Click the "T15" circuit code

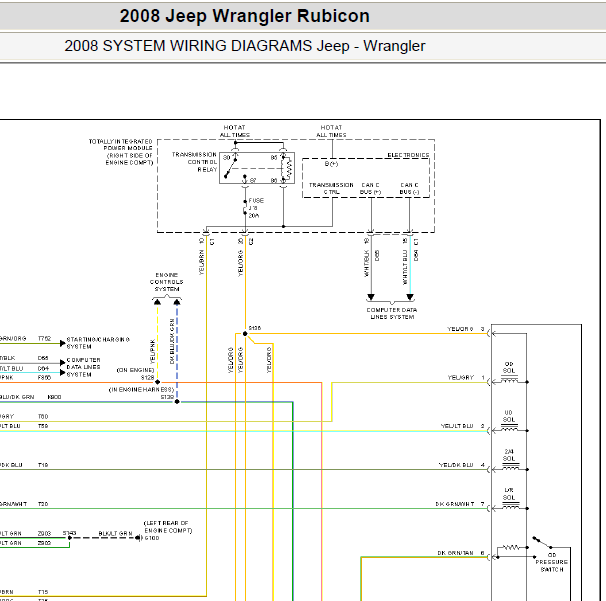click(43, 592)
